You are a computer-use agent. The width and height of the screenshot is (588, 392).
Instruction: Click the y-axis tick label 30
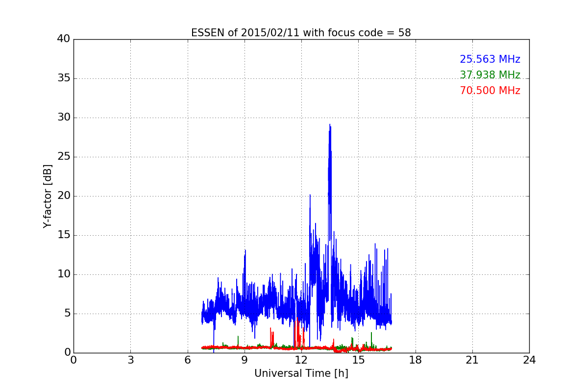pos(64,118)
